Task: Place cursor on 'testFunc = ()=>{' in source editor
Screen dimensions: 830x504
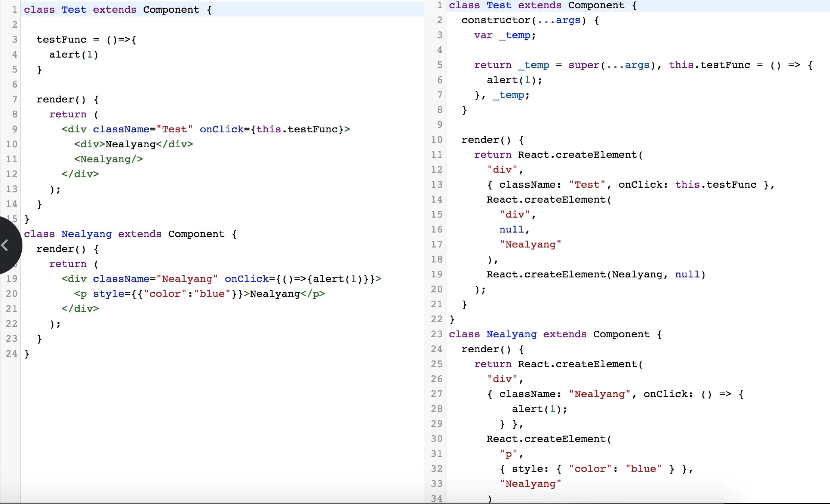Action: 86,40
